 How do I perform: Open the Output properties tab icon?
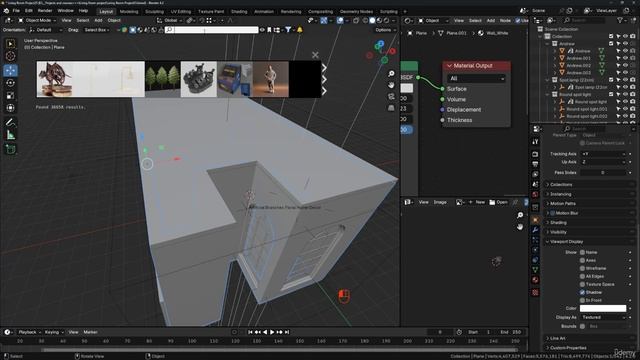(535, 164)
